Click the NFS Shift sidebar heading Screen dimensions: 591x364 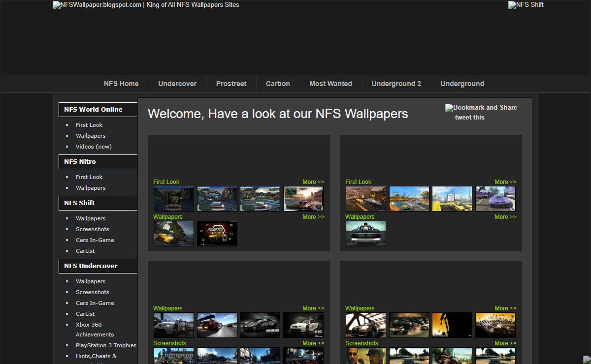tap(98, 203)
